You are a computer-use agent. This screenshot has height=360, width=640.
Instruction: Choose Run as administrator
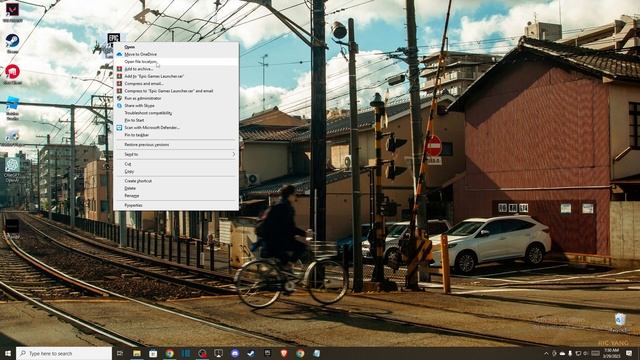[x=176, y=98]
